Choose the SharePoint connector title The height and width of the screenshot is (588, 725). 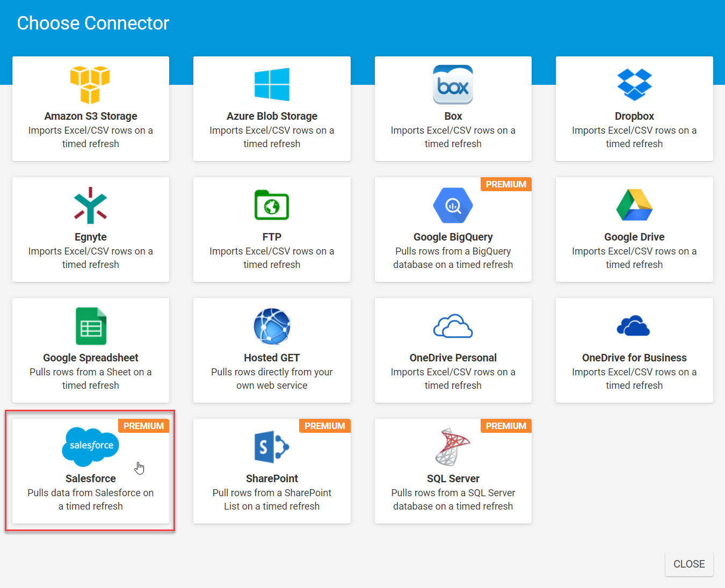click(x=272, y=478)
